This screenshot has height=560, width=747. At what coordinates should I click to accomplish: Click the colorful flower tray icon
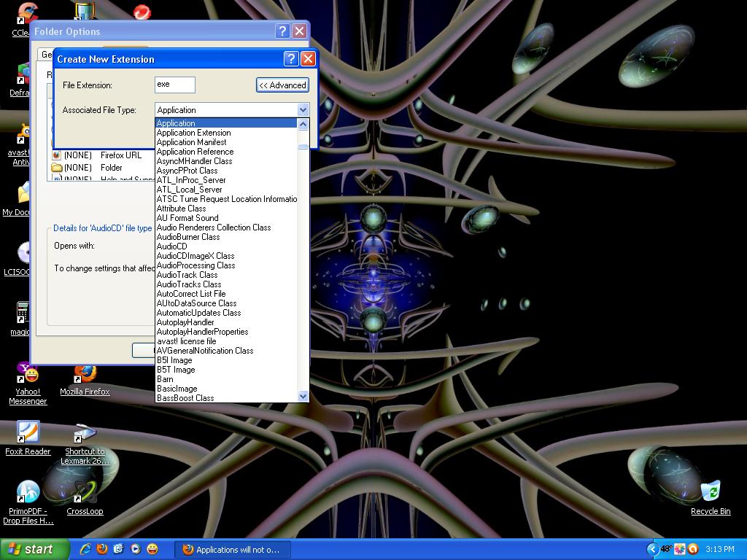679,549
